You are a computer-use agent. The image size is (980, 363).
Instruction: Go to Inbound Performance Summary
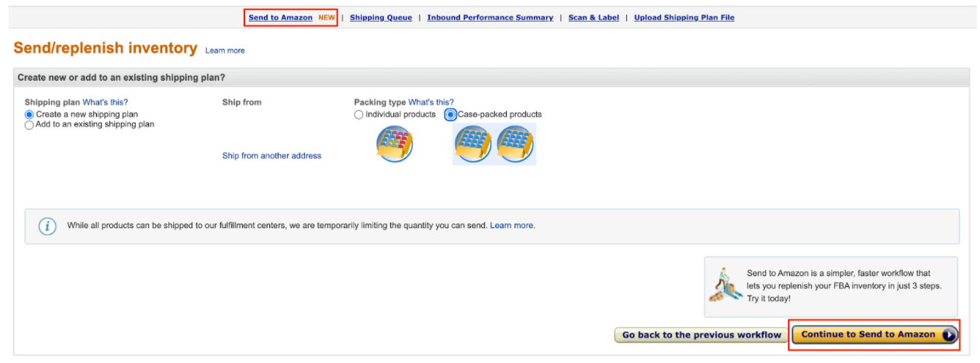click(490, 18)
